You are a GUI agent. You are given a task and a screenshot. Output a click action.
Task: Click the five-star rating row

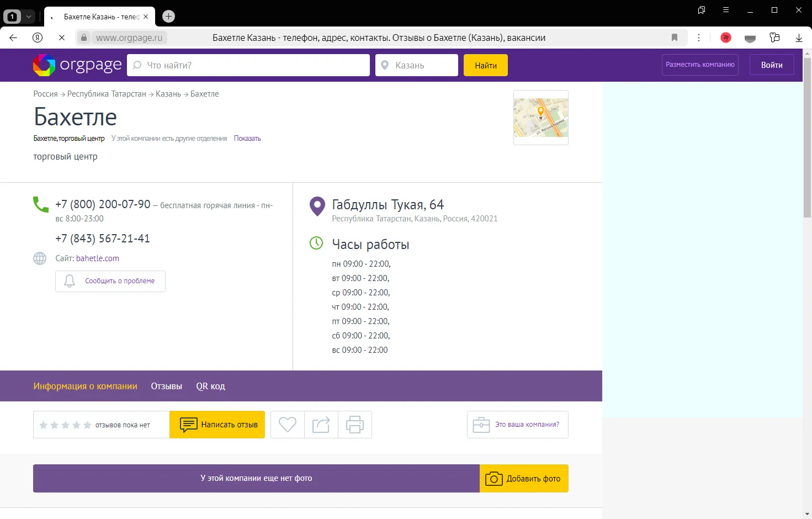point(65,425)
